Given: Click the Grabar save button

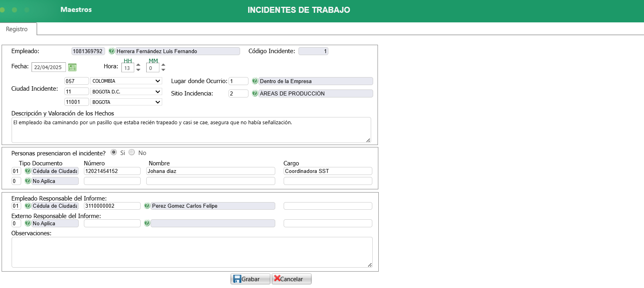Looking at the screenshot, I should pos(250,279).
